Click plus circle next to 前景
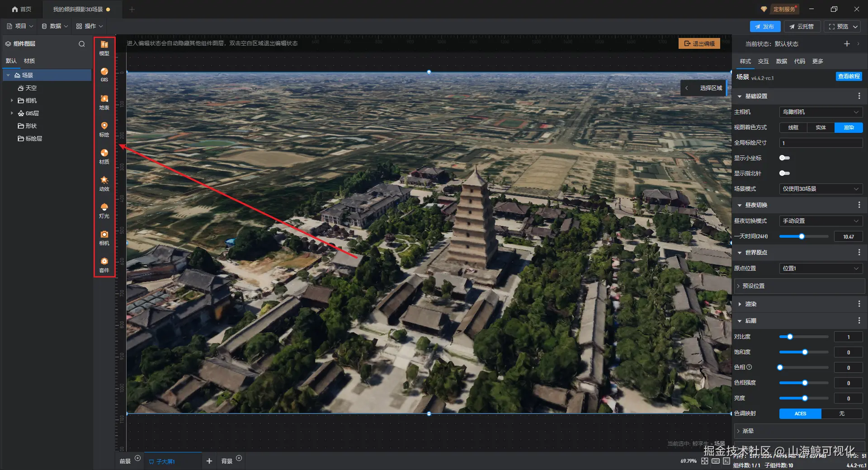Screen dimensions: 868x470 138,458
